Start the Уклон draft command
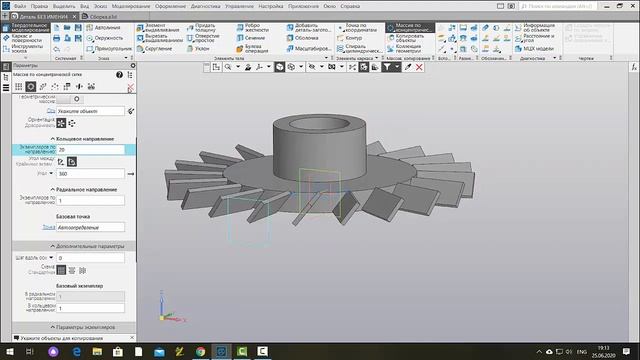This screenshot has height=360, width=640. pos(198,49)
